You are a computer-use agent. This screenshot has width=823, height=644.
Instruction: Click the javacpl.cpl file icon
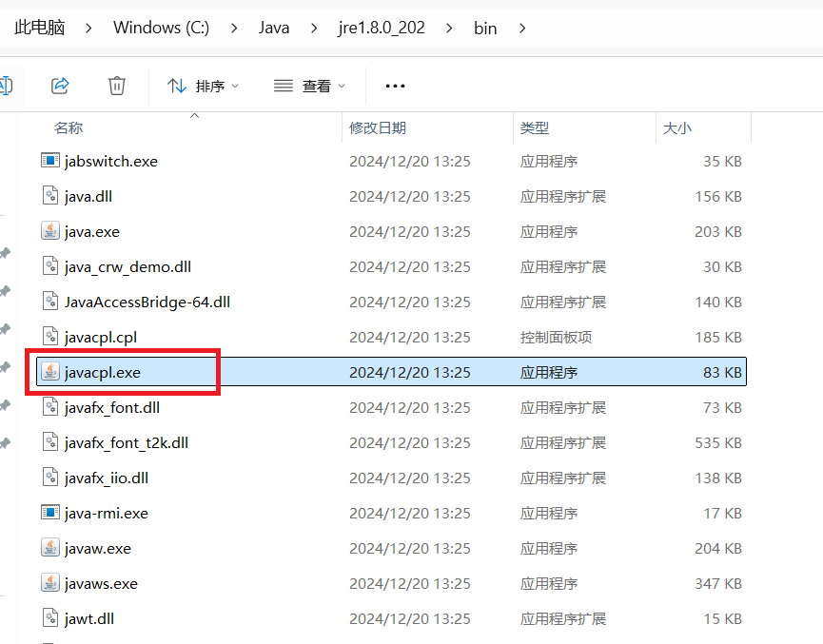pos(49,337)
